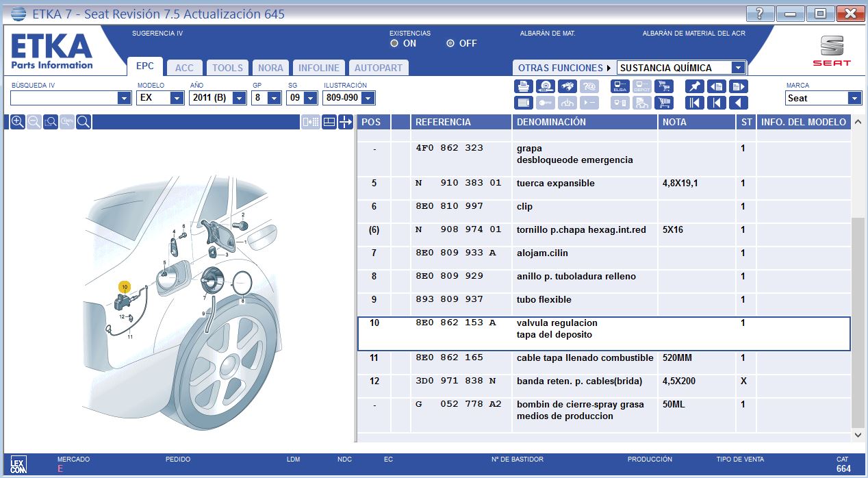Click the INFO. DEL MODELO column header
This screenshot has width=868, height=478.
(804, 122)
